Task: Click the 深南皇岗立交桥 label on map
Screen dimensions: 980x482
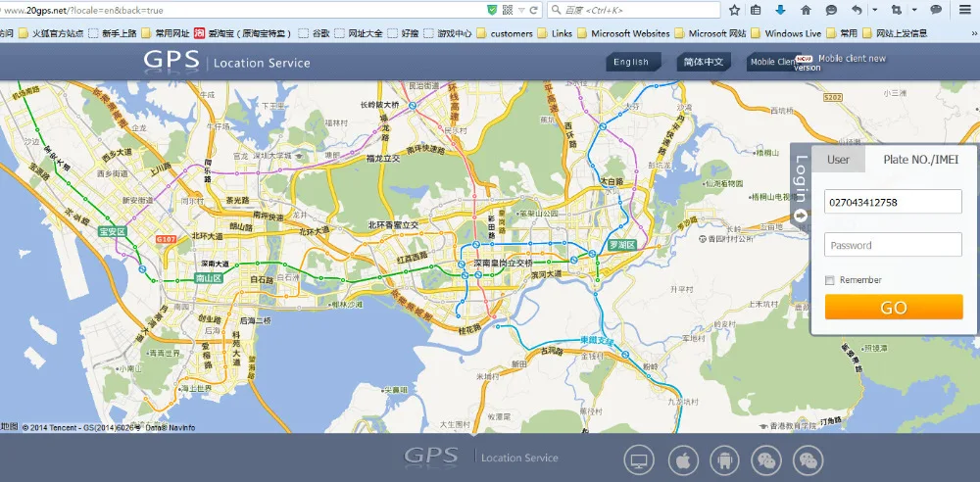Action: pyautogui.click(x=503, y=264)
